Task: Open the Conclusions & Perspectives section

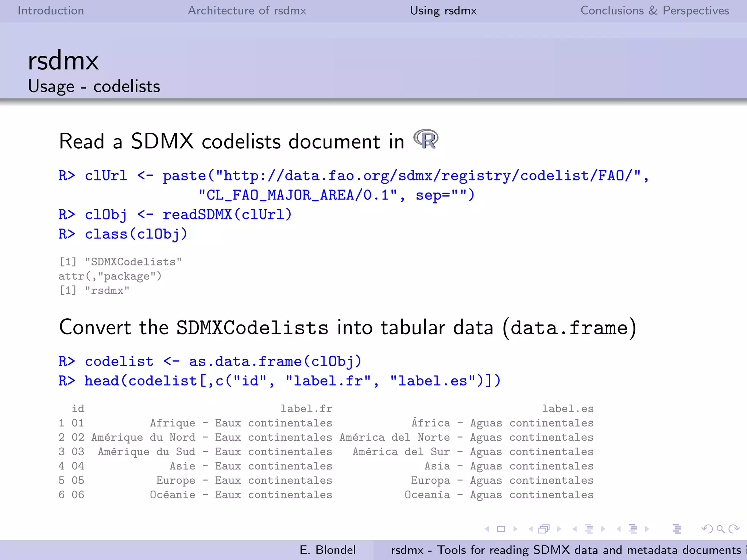Action: (655, 10)
